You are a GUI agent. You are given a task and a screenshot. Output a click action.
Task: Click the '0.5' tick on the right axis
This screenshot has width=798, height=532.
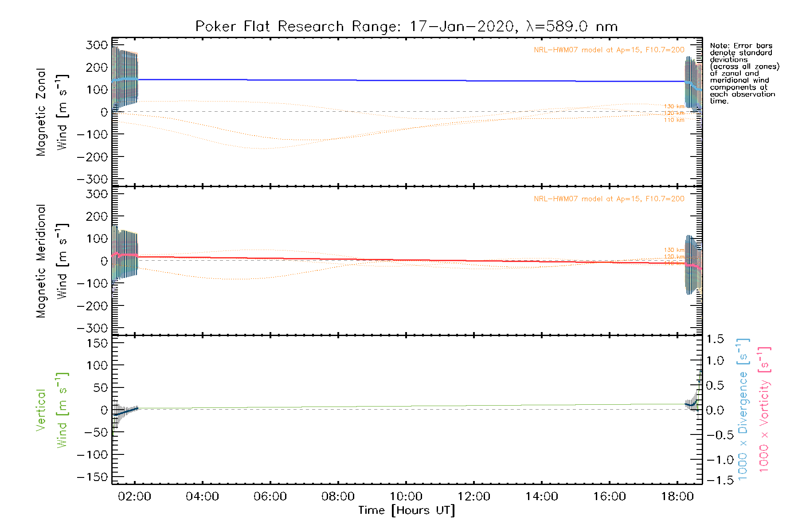[715, 385]
